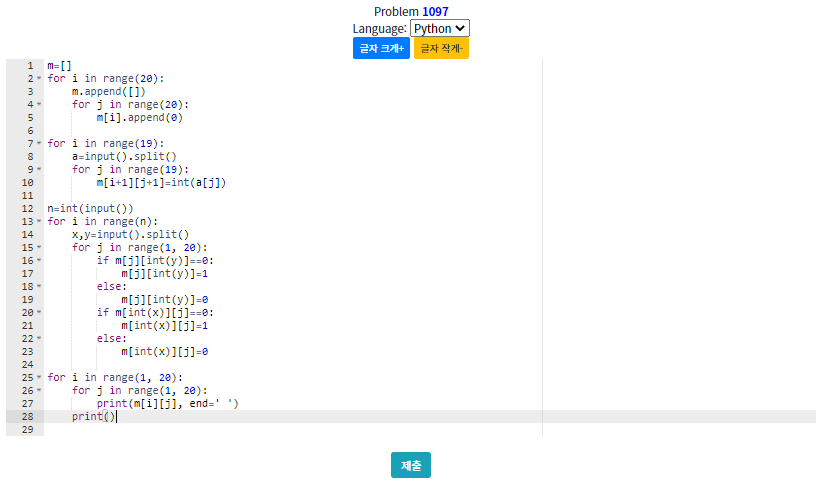
Task: Collapse the fold arrow on line 25
Action: click(39, 378)
